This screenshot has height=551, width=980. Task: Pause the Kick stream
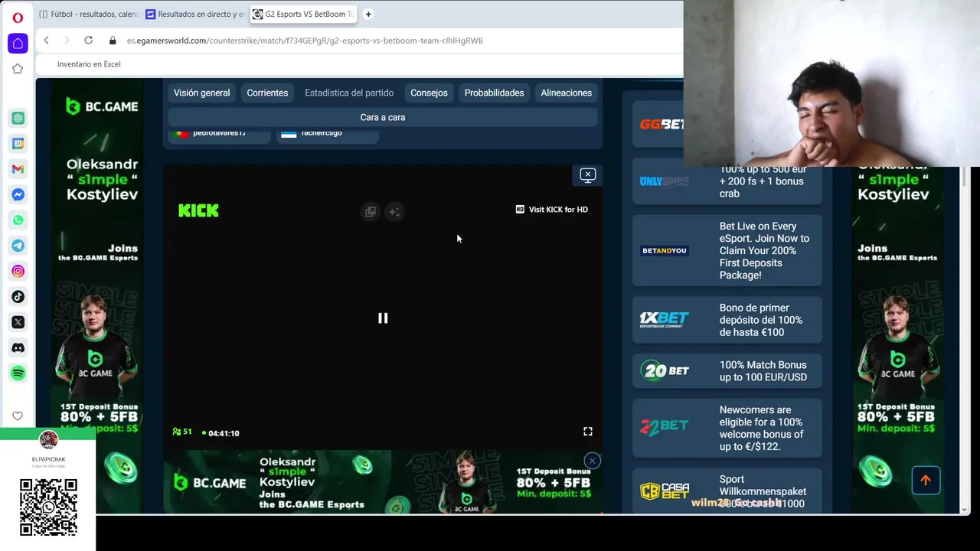pyautogui.click(x=383, y=318)
